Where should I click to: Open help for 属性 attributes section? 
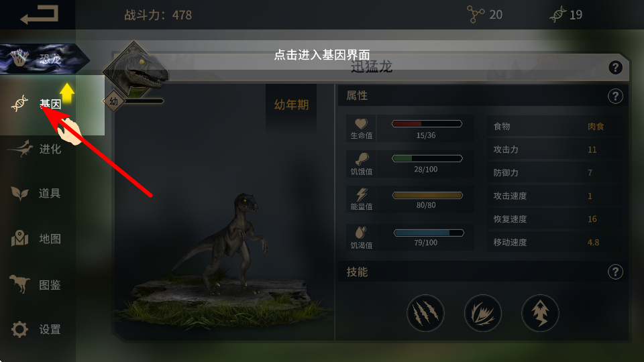(x=615, y=97)
